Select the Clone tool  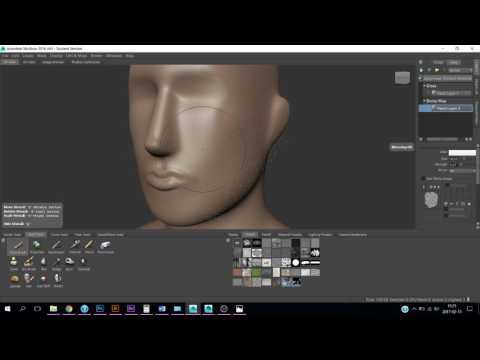click(14, 263)
